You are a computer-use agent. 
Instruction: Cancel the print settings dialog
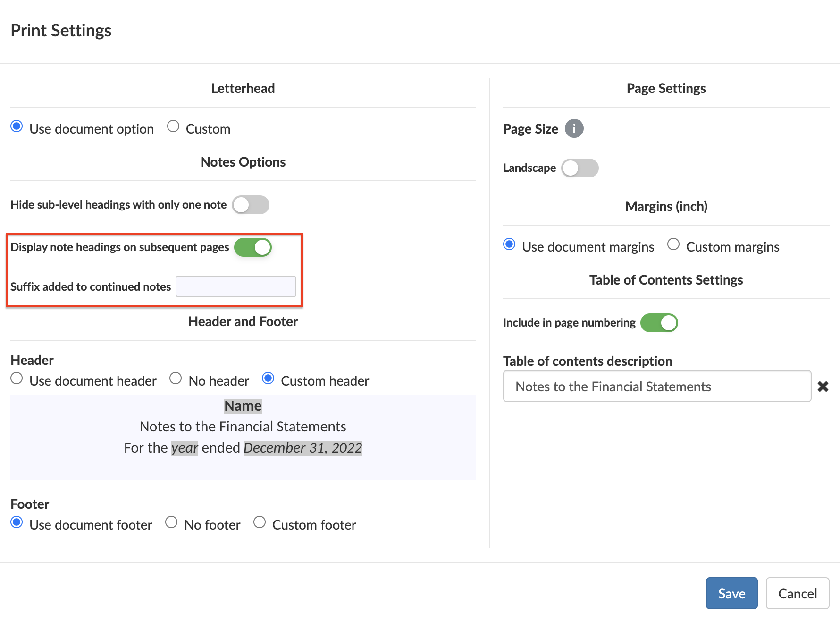pyautogui.click(x=797, y=593)
